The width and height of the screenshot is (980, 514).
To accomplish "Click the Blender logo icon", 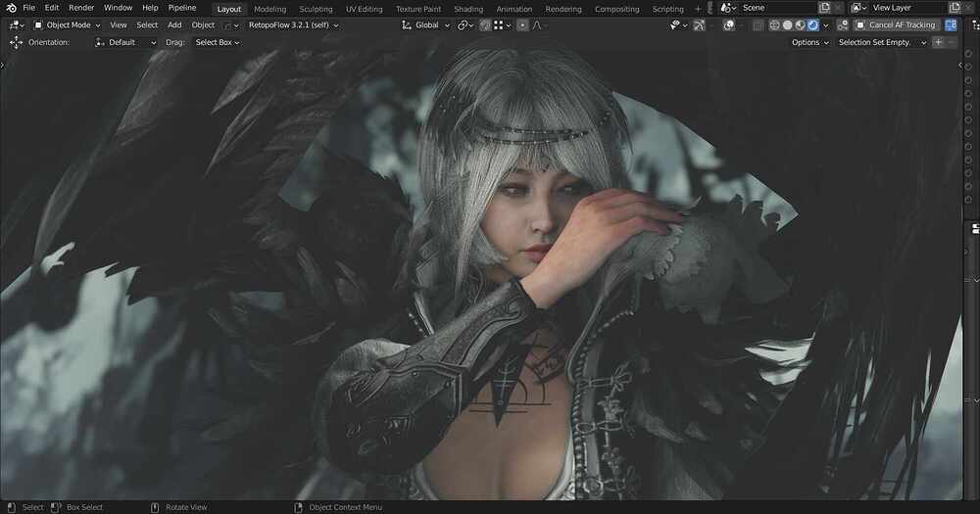I will point(11,8).
